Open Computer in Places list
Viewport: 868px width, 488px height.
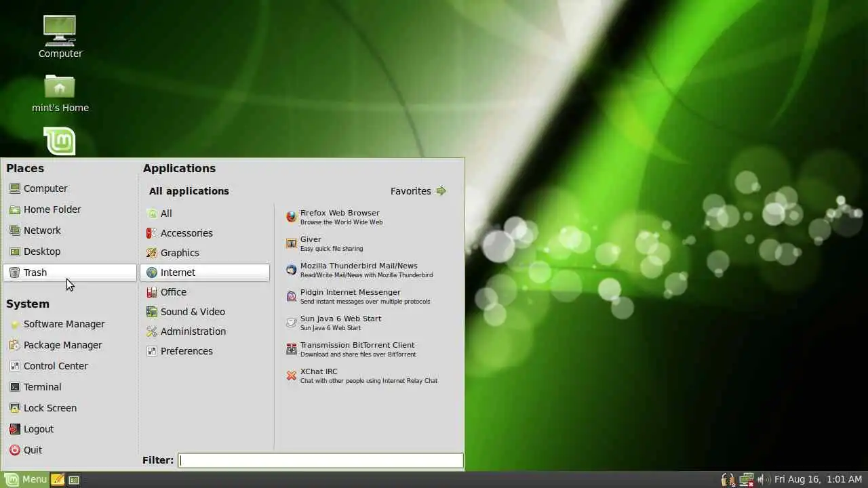pos(70,188)
